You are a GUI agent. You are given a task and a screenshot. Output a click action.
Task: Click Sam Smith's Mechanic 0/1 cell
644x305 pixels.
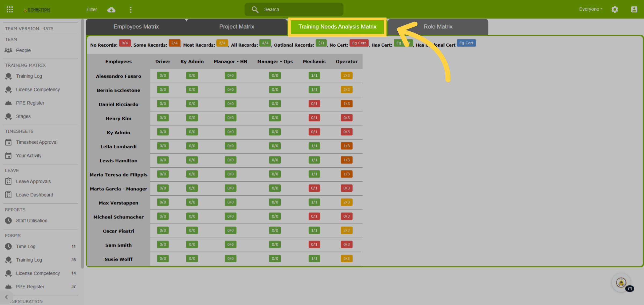point(314,244)
